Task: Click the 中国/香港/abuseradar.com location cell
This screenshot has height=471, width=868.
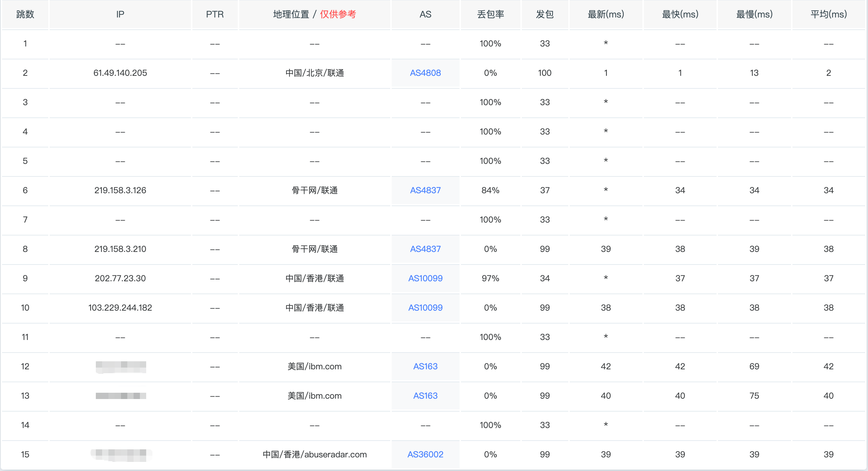Action: pyautogui.click(x=314, y=455)
